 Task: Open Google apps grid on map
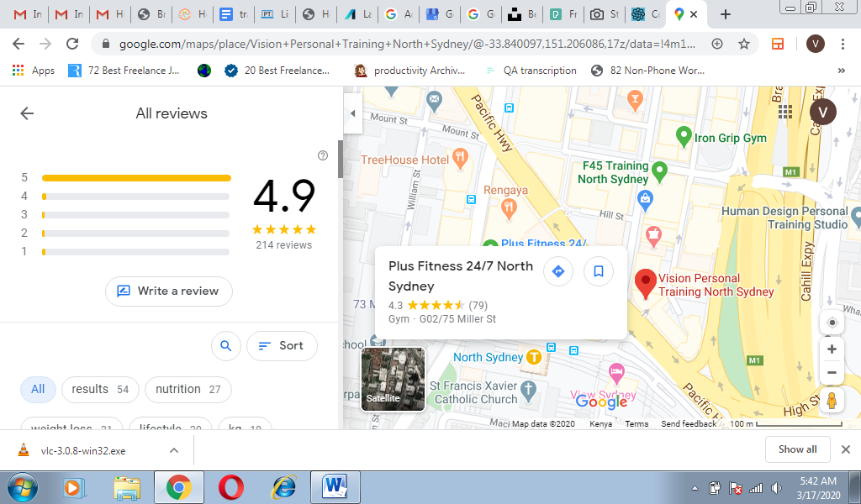click(x=785, y=112)
